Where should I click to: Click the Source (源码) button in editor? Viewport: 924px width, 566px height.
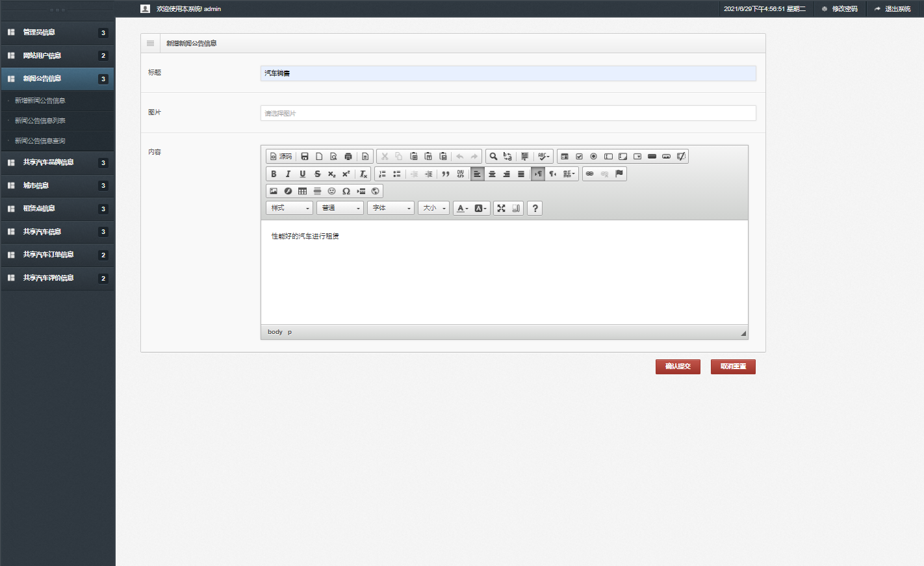281,157
